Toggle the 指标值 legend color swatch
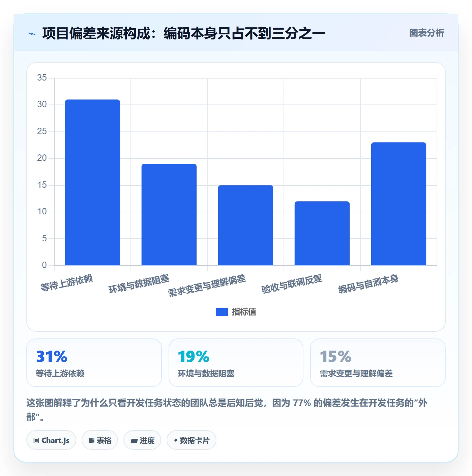 pos(222,312)
